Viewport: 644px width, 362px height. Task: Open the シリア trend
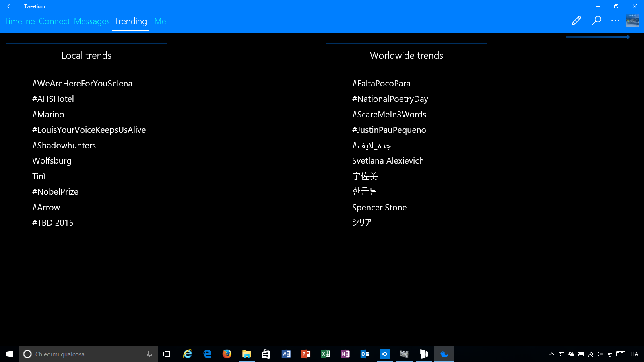362,222
